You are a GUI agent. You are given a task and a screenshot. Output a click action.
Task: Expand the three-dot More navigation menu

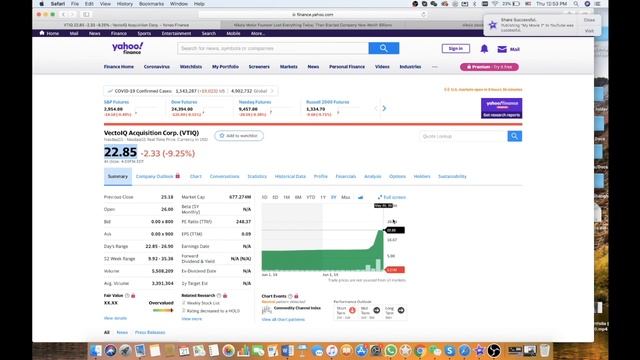(435, 67)
